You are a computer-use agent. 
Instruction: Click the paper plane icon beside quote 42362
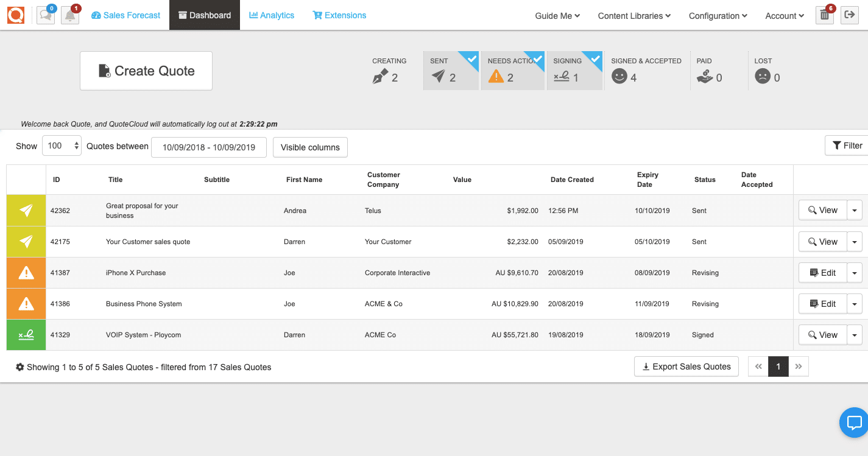(26, 210)
